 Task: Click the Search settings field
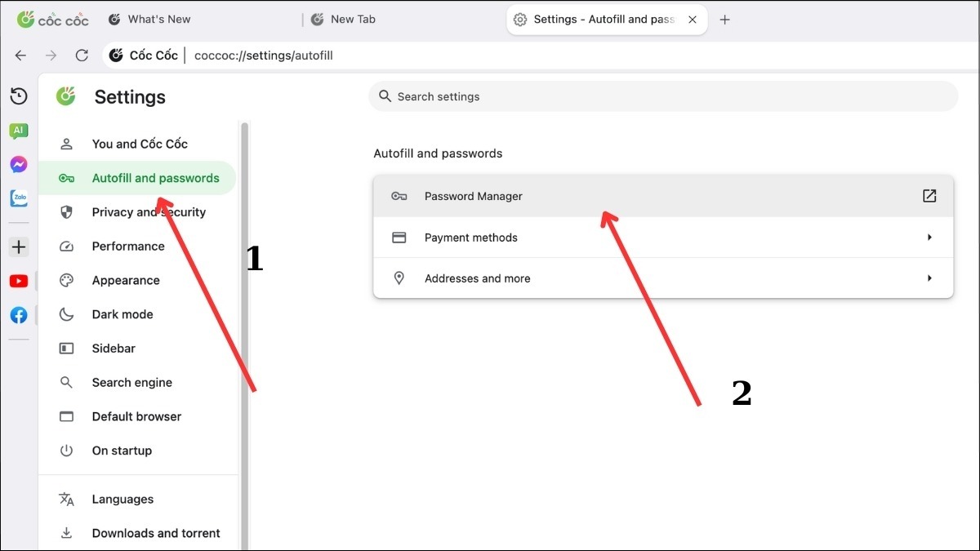click(x=663, y=96)
